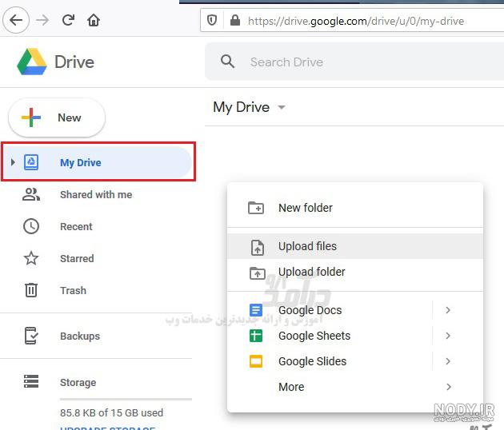504x430 pixels.
Task: Click the Upload folder icon
Action: 258,273
